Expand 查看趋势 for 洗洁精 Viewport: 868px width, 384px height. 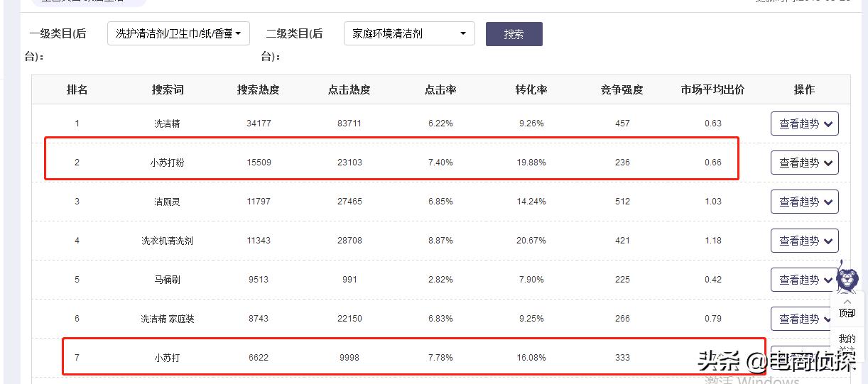804,124
